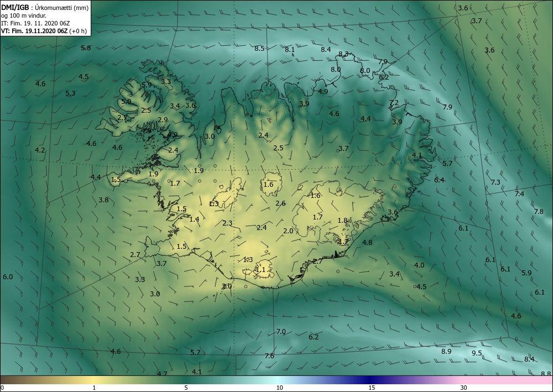Click the 6.0 value on the map
Screen dimensions: 553x392
8,277
